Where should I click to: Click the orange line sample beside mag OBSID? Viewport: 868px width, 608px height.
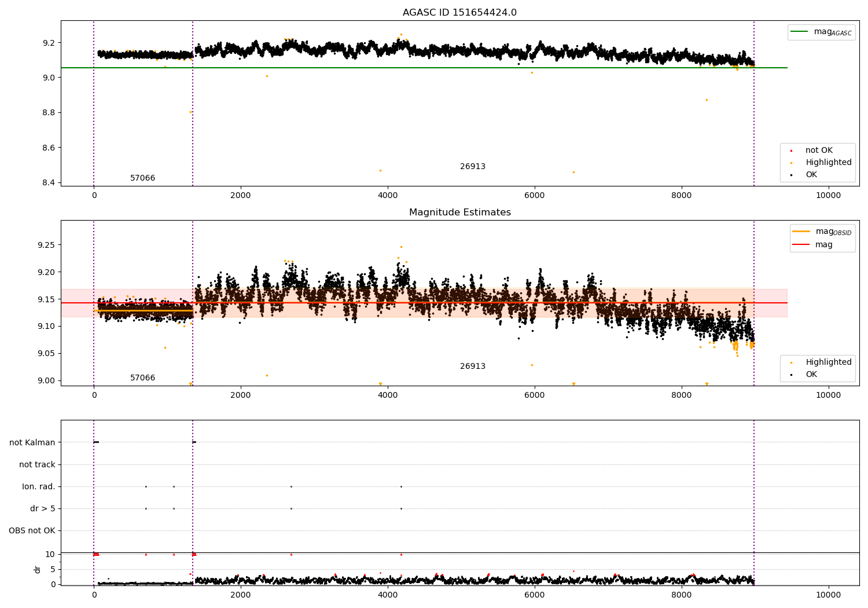tap(801, 232)
